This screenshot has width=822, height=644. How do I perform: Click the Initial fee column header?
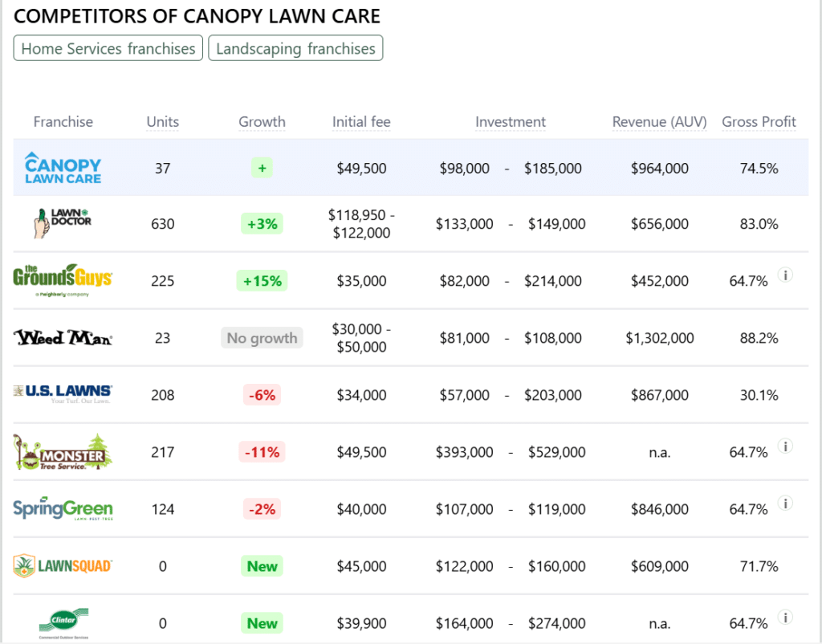coord(361,122)
